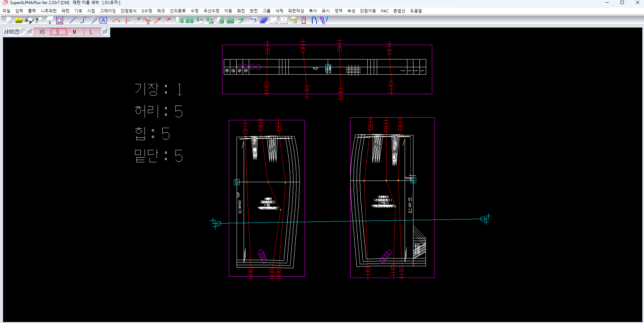This screenshot has height=323, width=644.
Task: Click the 사이즈 button
Action: (x=12, y=32)
